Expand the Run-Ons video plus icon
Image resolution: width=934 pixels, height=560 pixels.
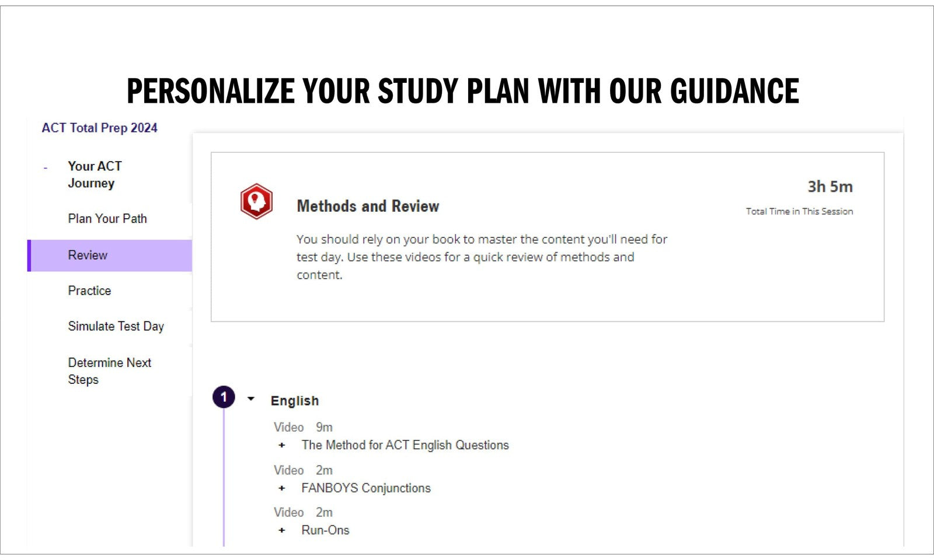pos(282,530)
